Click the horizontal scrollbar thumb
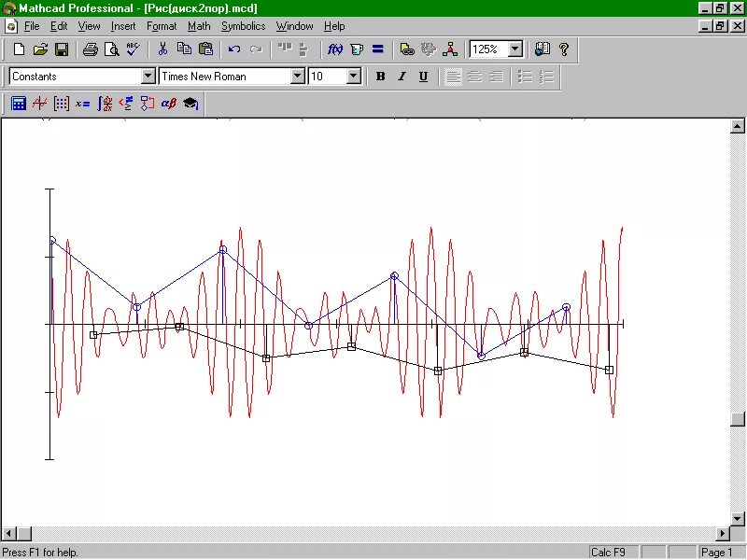Screen dimensions: 747x560 24,533
